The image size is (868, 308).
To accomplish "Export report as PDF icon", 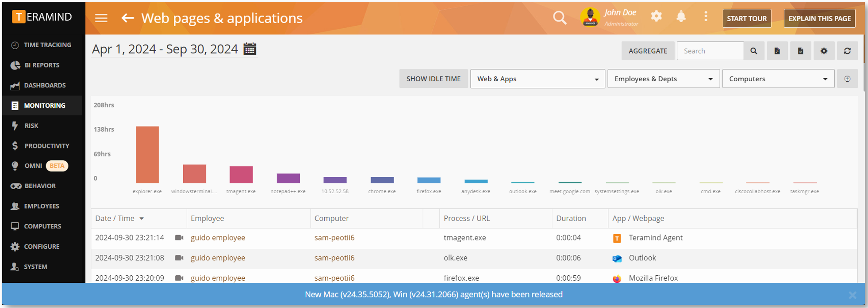I will [x=777, y=51].
